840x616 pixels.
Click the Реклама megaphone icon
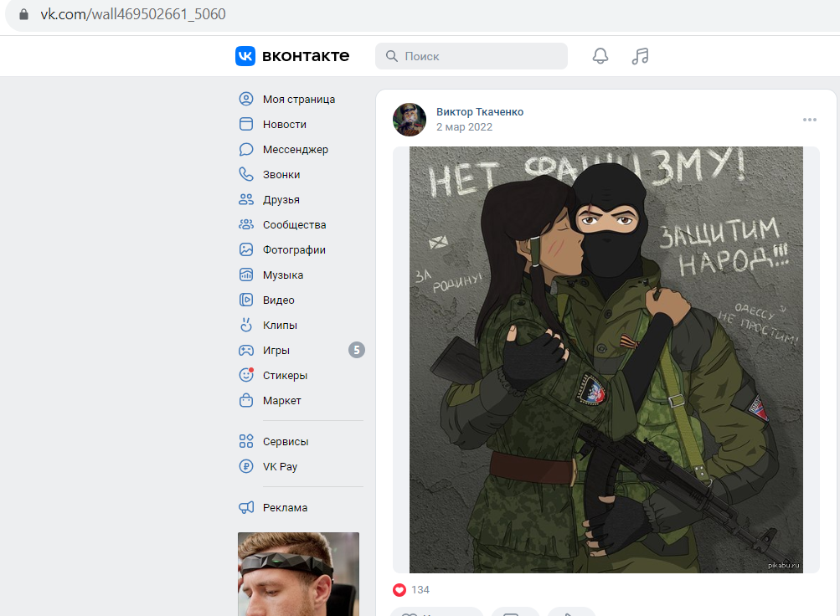[246, 507]
